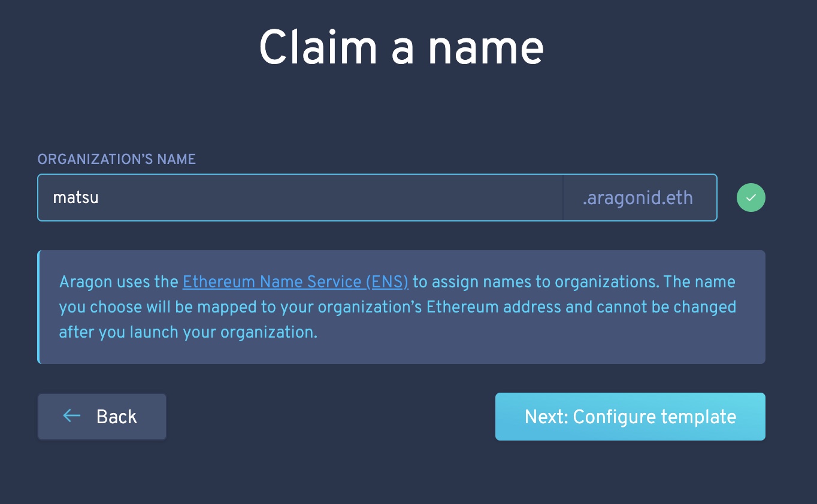
Task: Click 'to assign names to organizations' text
Action: (535, 281)
